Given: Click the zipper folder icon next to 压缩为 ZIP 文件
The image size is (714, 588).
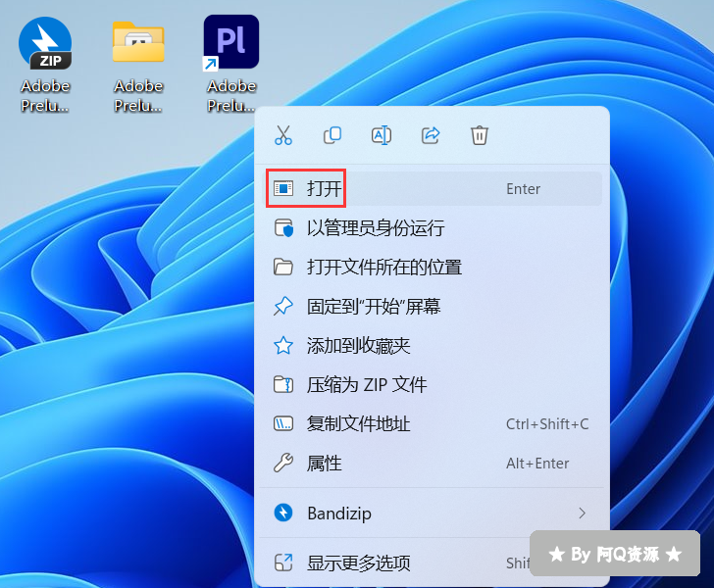Looking at the screenshot, I should 283,384.
